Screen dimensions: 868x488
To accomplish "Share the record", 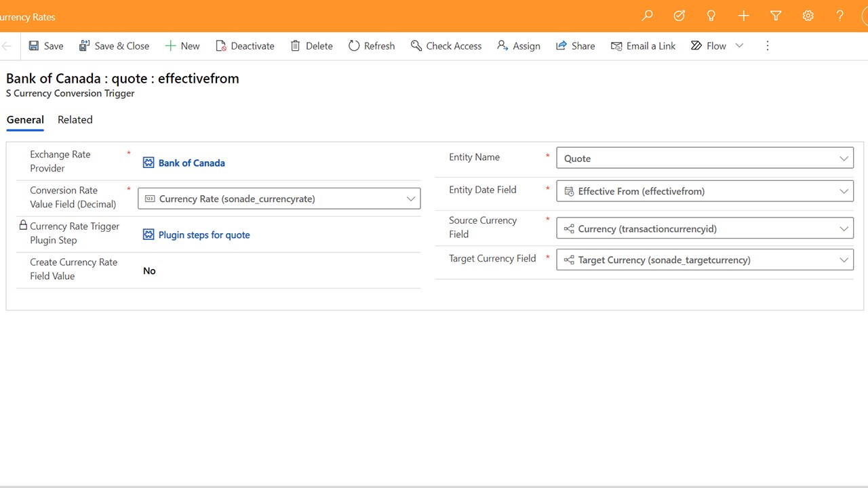I will [575, 46].
